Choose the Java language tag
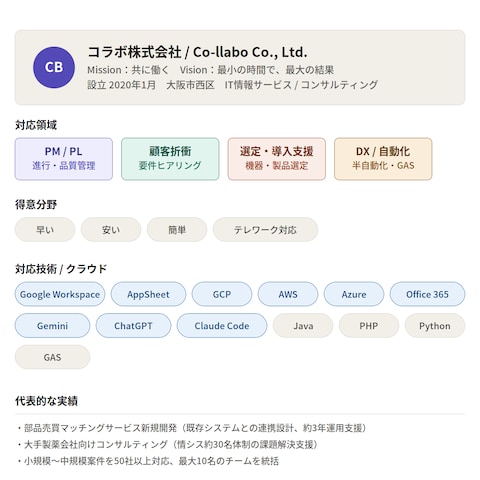This screenshot has height=480, width=480. pos(303,326)
